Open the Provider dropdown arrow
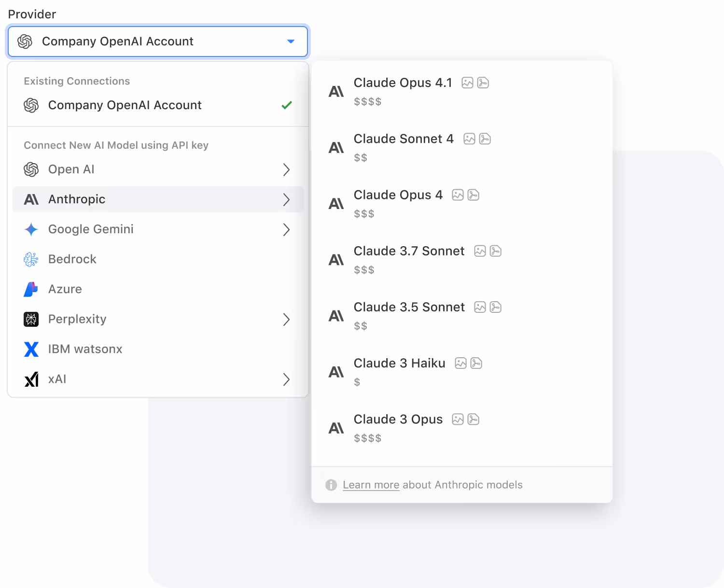 [291, 42]
